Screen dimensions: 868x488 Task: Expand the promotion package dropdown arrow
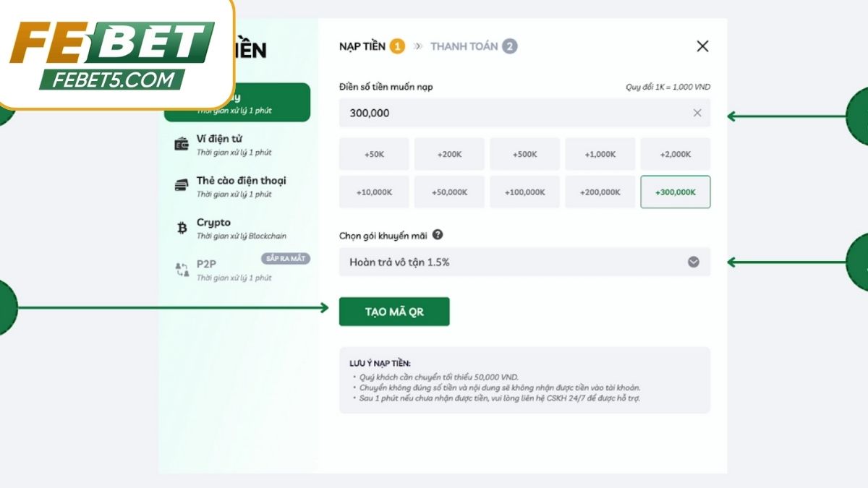click(x=693, y=262)
